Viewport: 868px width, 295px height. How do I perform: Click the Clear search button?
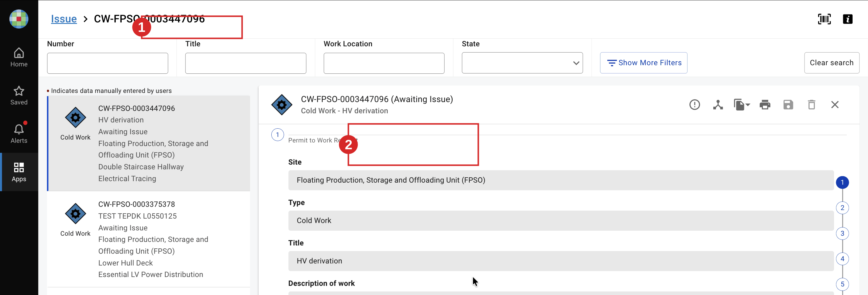832,63
